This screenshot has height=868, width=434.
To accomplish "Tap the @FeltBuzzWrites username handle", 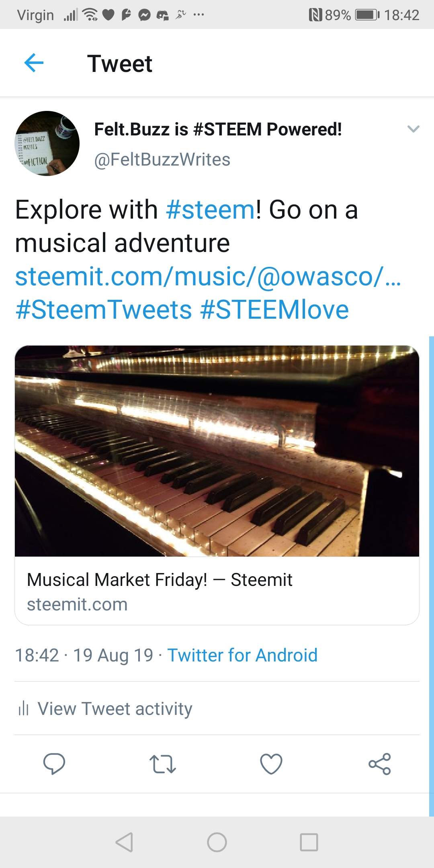I will (x=162, y=160).
